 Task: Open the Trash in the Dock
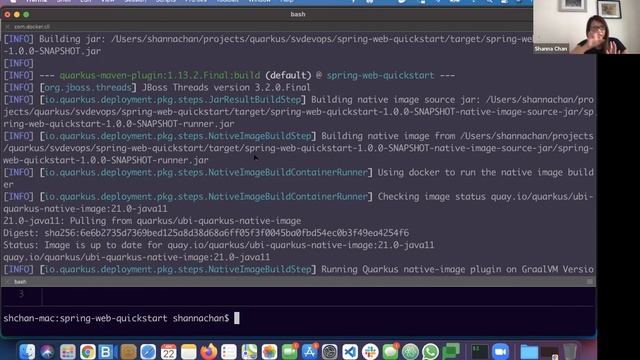coord(570,351)
